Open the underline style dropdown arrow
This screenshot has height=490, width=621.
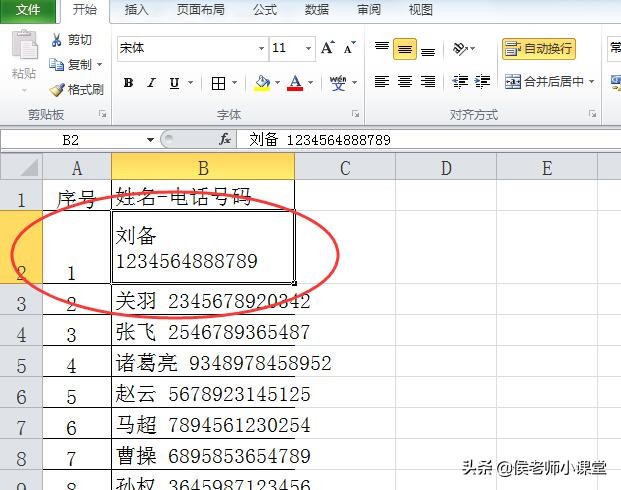190,83
